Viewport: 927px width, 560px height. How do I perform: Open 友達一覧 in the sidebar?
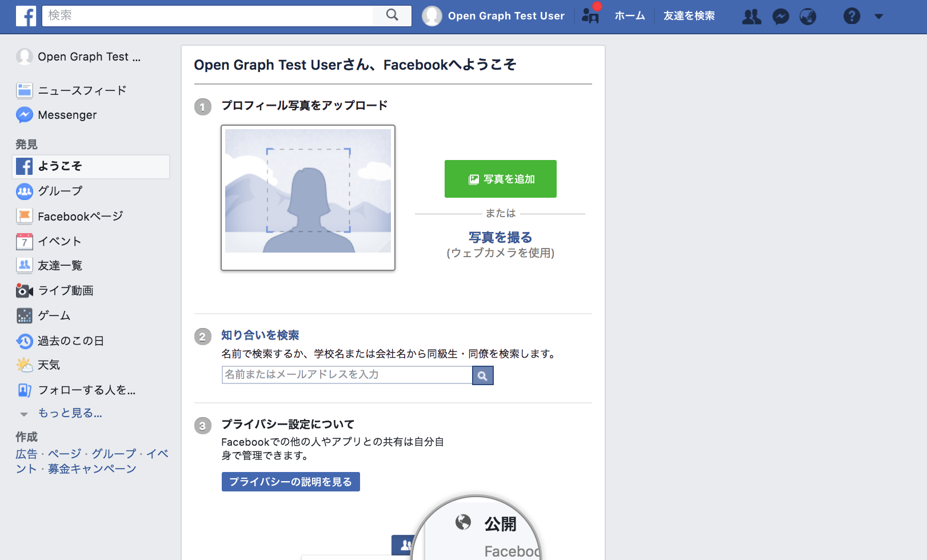click(60, 266)
